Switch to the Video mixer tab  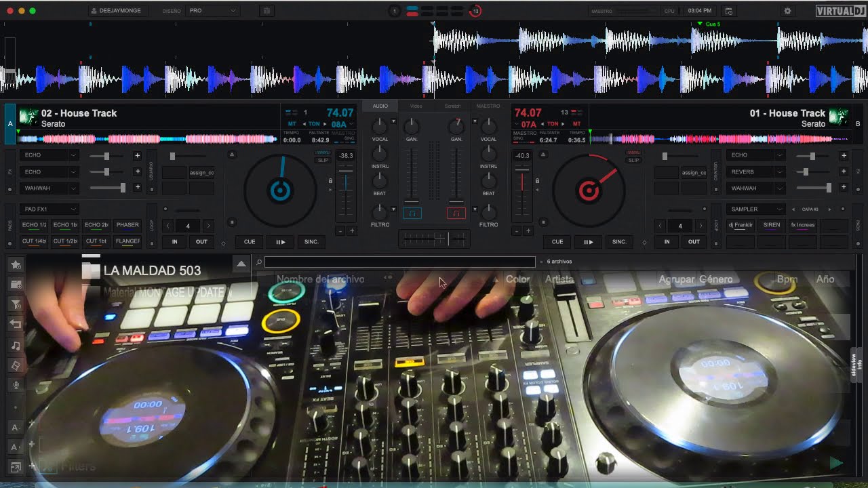[x=416, y=106]
